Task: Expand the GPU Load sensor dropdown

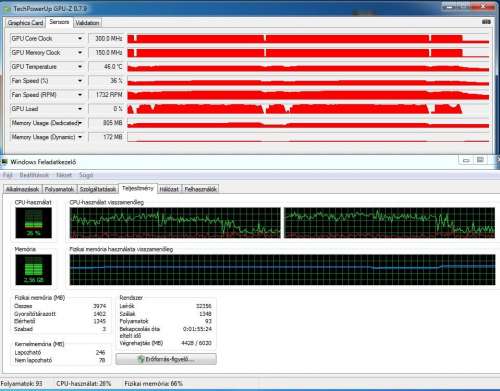Action: click(x=80, y=109)
